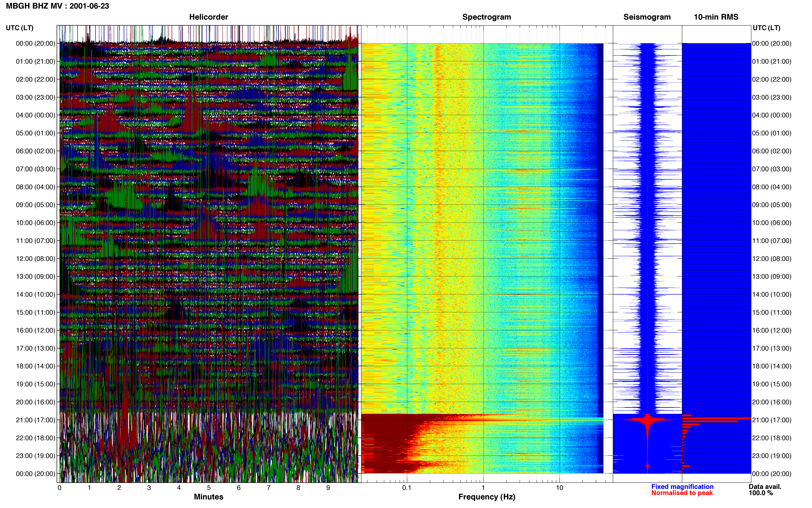Click left-axis time label "03:00 (23:00)"

pyautogui.click(x=36, y=97)
